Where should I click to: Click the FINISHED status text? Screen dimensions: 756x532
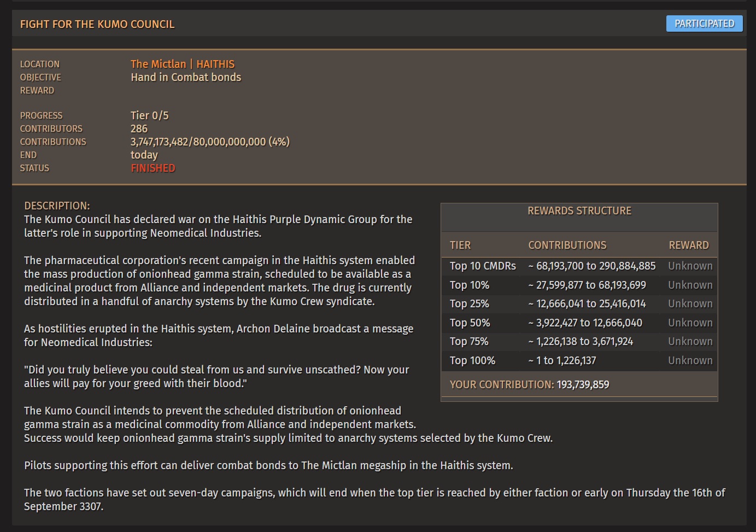(153, 168)
